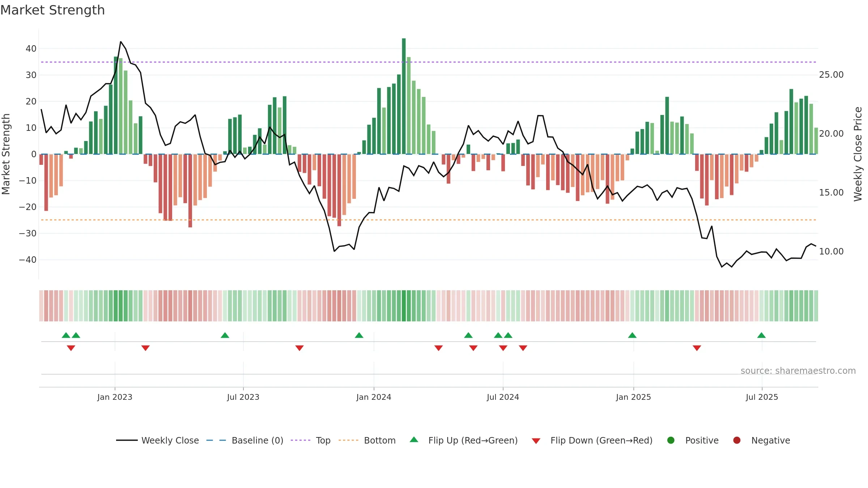Click the "Weekly Close Price" right axis label
This screenshot has height=488, width=868.
(858, 154)
